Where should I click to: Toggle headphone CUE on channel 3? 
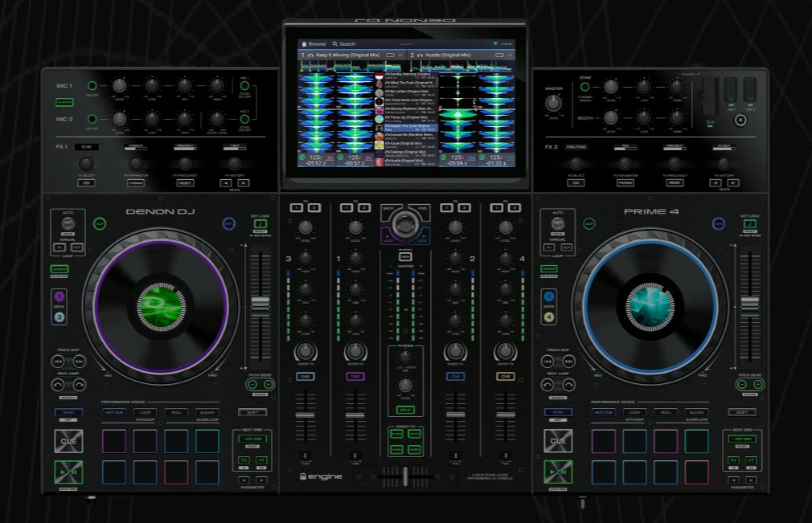coord(305,377)
